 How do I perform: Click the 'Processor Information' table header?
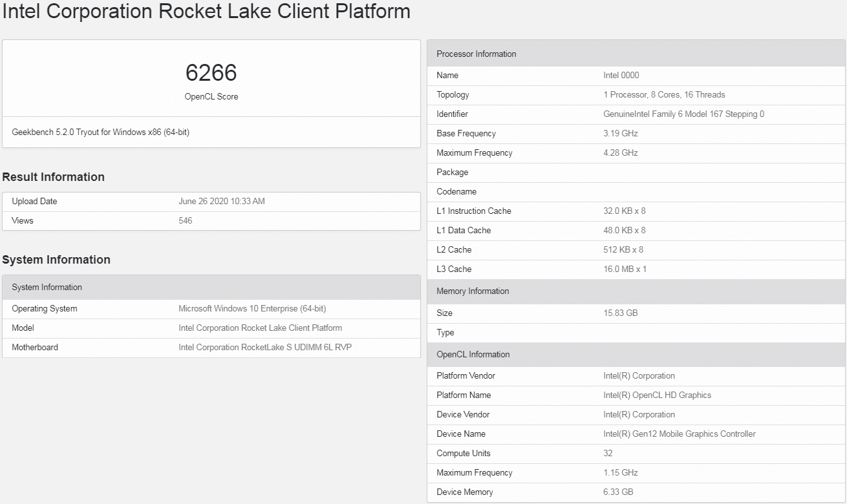pyautogui.click(x=636, y=54)
